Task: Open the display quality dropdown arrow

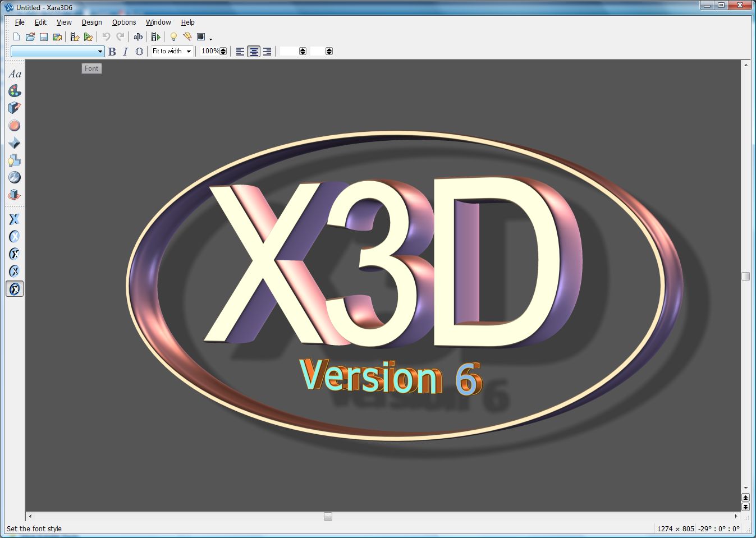Action: click(x=210, y=39)
